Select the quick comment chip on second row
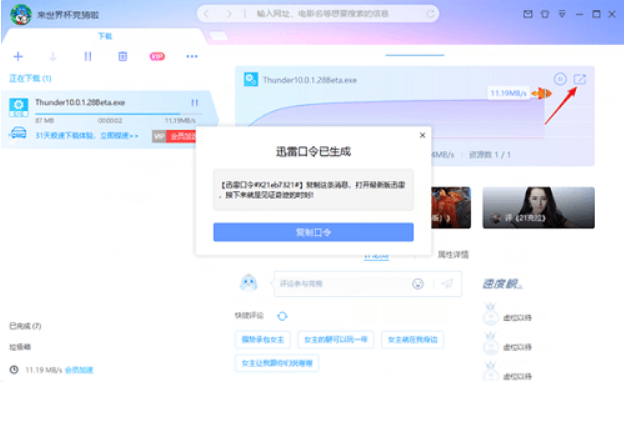 point(277,363)
